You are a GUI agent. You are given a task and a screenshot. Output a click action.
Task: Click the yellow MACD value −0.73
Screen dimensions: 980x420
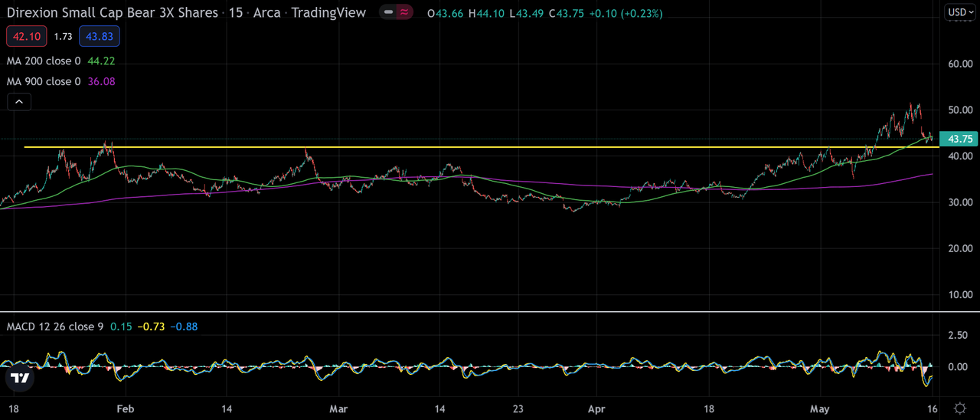point(152,327)
